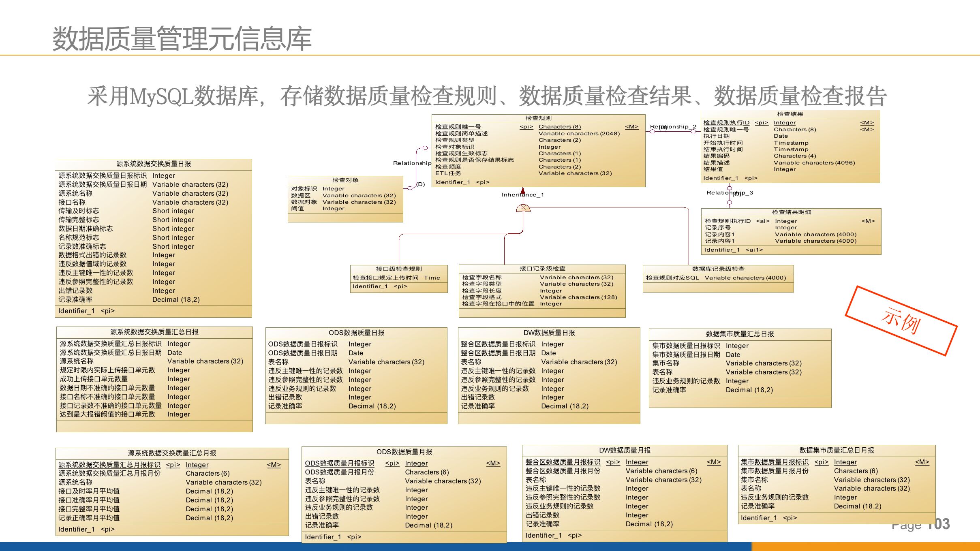
Task: Select the 源系统数据交换质量日报 table title
Action: (154, 164)
